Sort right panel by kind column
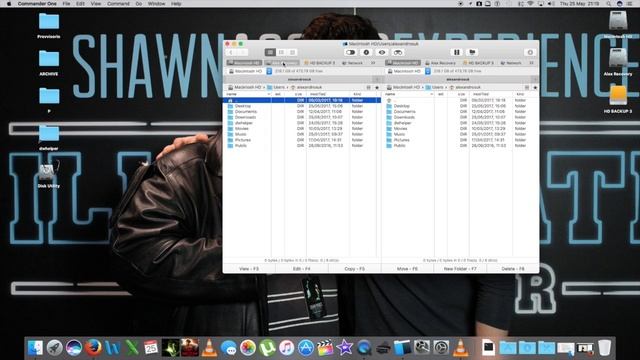This screenshot has height=360, width=640. [526, 94]
